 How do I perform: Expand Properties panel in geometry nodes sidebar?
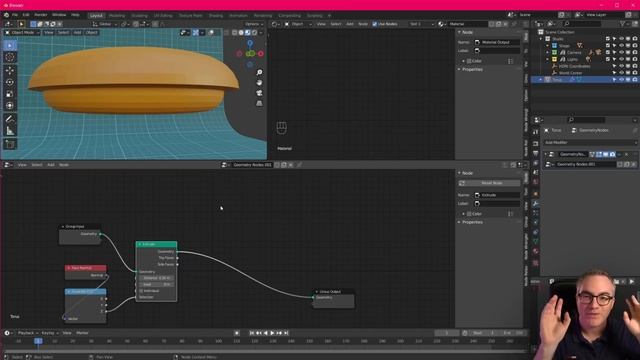pos(459,222)
